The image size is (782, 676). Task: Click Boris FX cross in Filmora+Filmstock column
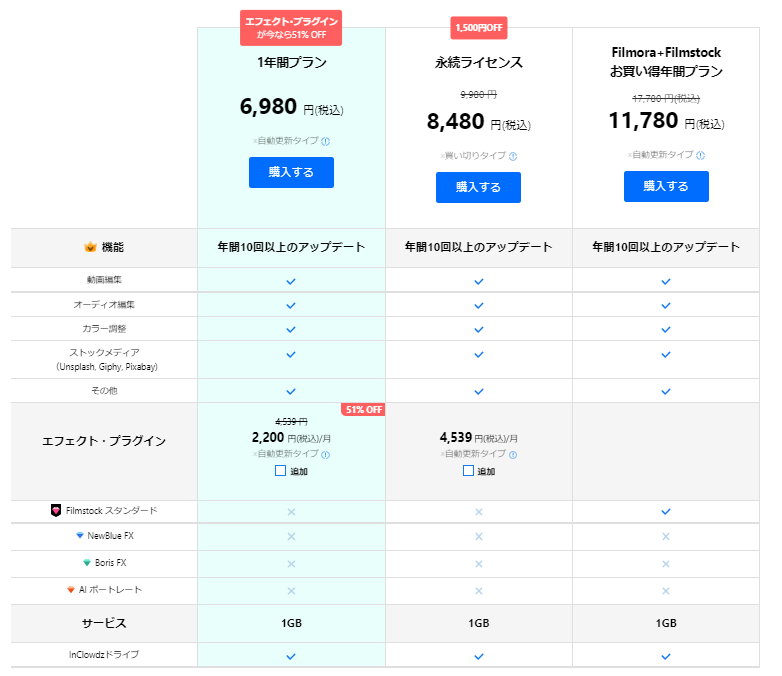click(666, 564)
